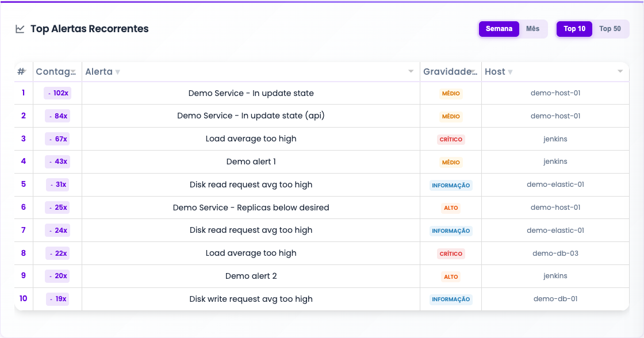This screenshot has width=644, height=338.
Task: Click the sort arrow next to Host label
Action: pos(510,72)
